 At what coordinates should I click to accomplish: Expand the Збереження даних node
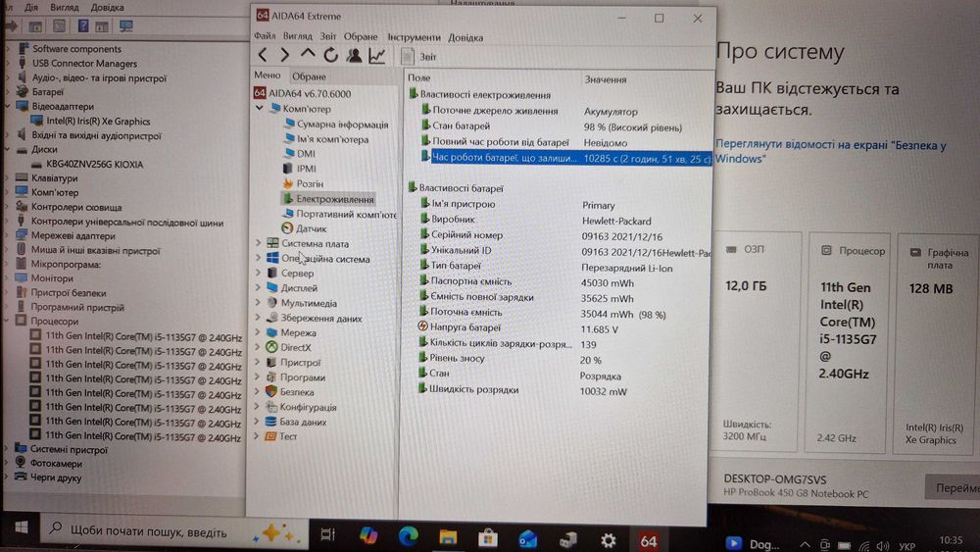(x=258, y=318)
